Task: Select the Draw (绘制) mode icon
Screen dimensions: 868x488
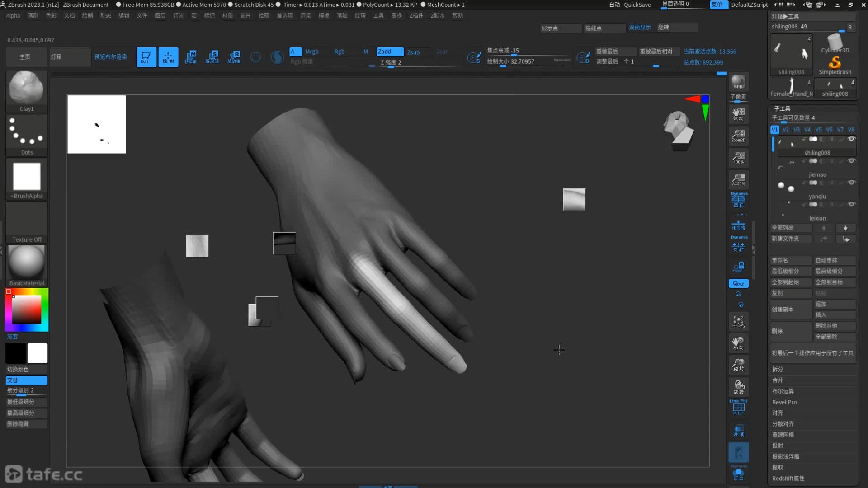Action: point(168,57)
